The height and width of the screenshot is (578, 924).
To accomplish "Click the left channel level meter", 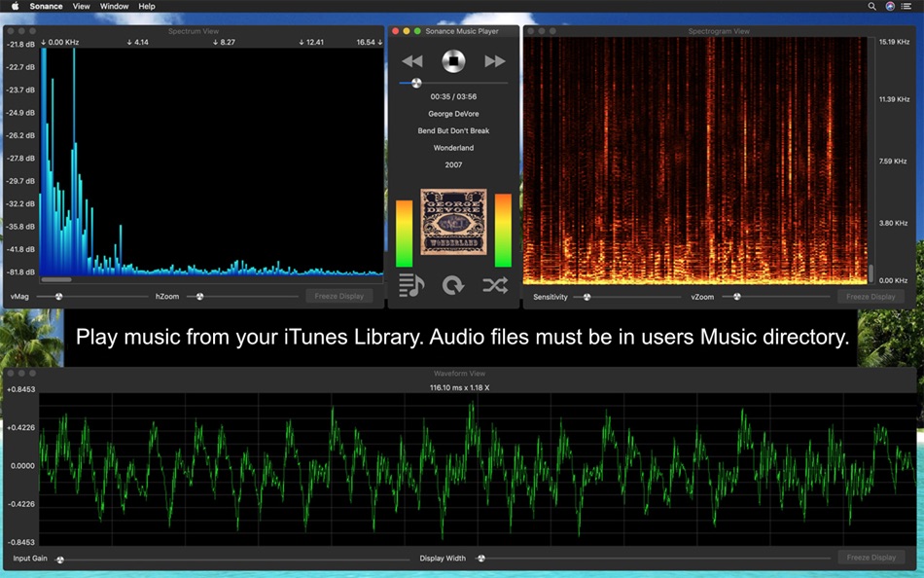I will [405, 234].
